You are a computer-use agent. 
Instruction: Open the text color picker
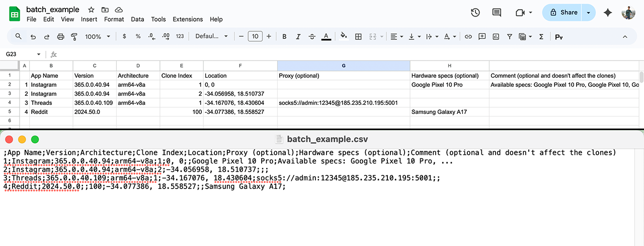pos(326,36)
